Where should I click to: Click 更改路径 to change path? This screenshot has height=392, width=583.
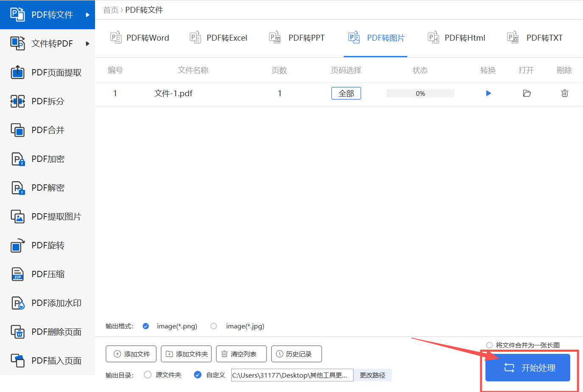373,375
